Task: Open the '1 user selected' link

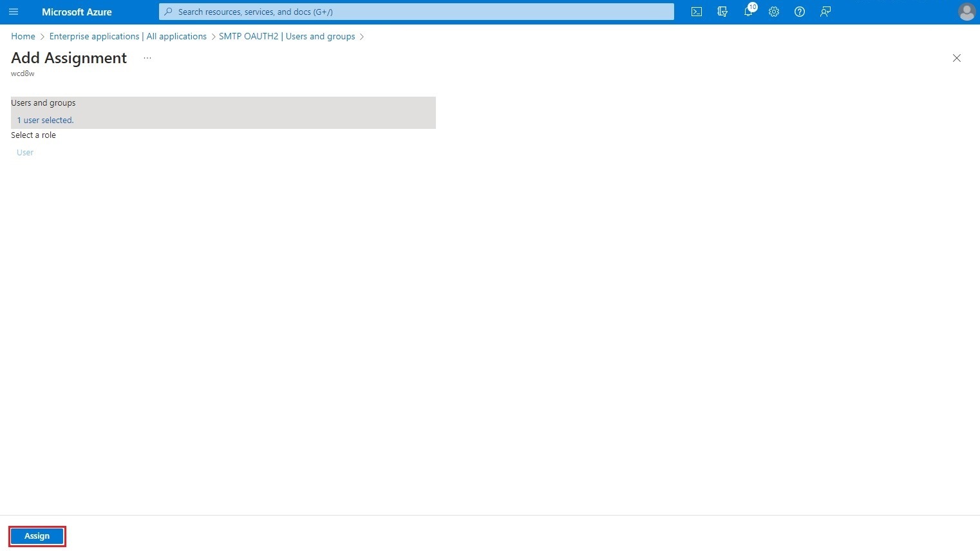Action: (45, 120)
